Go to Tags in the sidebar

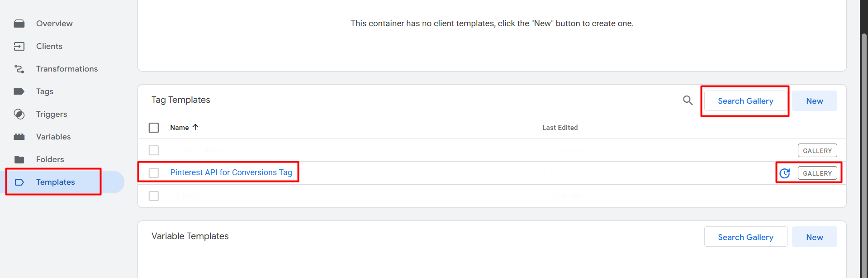(45, 91)
